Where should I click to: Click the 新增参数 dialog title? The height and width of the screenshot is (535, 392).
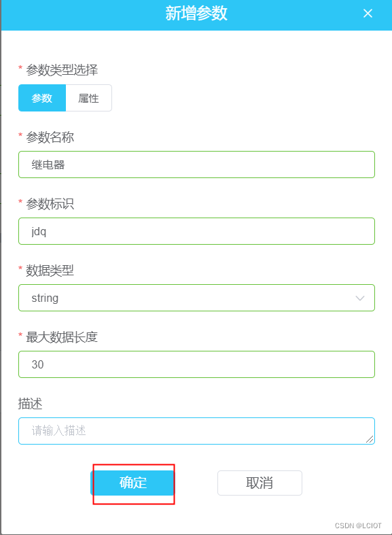coord(196,14)
